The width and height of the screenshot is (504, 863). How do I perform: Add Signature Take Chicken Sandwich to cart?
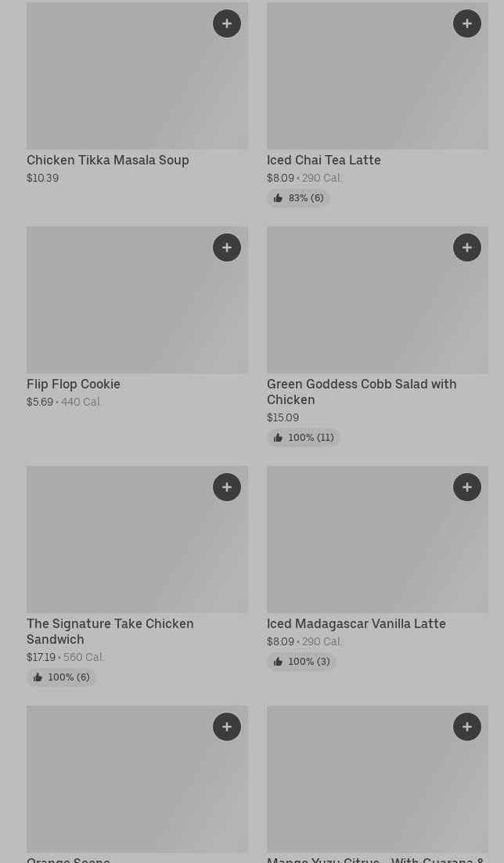point(227,487)
